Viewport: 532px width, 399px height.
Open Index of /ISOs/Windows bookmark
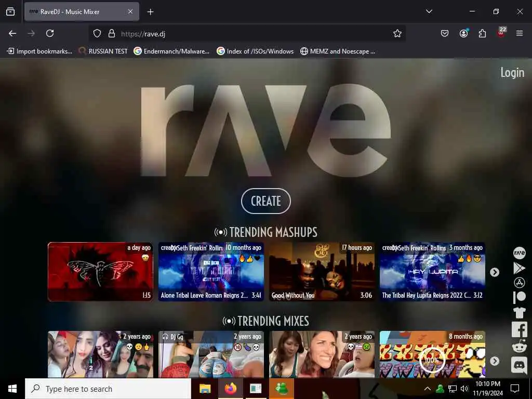[x=255, y=51]
